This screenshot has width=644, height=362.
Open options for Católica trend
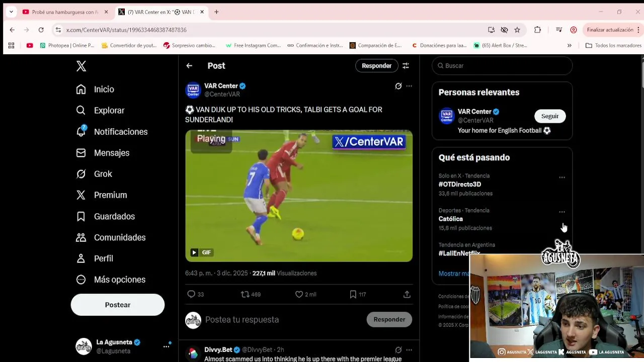[562, 212]
